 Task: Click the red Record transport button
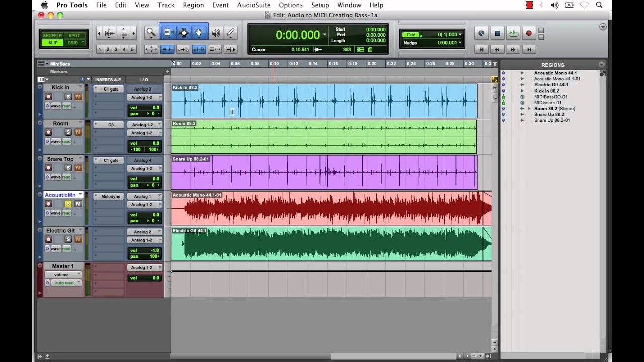point(529,34)
